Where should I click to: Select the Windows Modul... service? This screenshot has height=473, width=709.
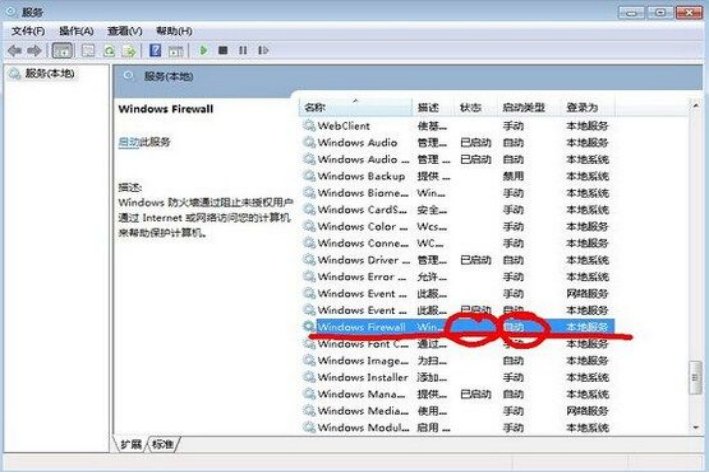[x=457, y=427]
